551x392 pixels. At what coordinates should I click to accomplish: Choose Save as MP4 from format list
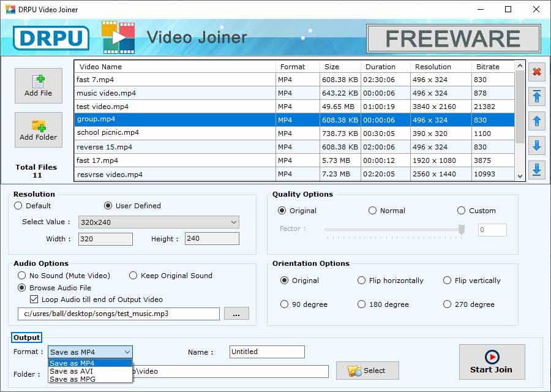[90, 363]
